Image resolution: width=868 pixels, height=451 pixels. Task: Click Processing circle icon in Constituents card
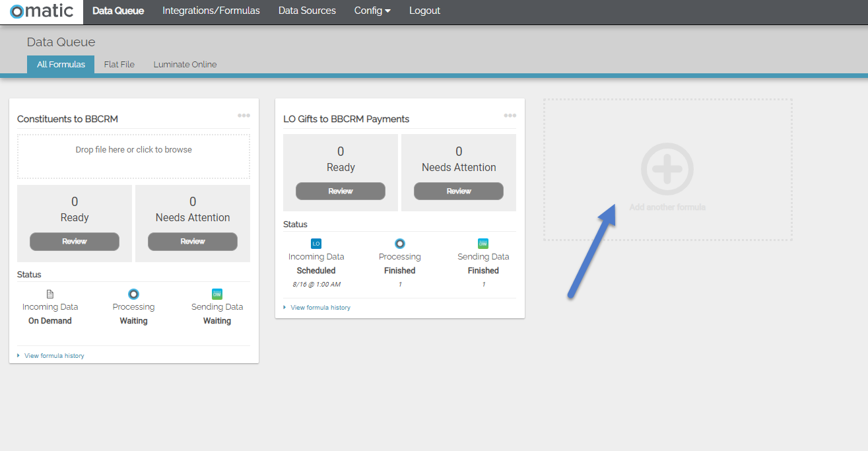pos(133,294)
